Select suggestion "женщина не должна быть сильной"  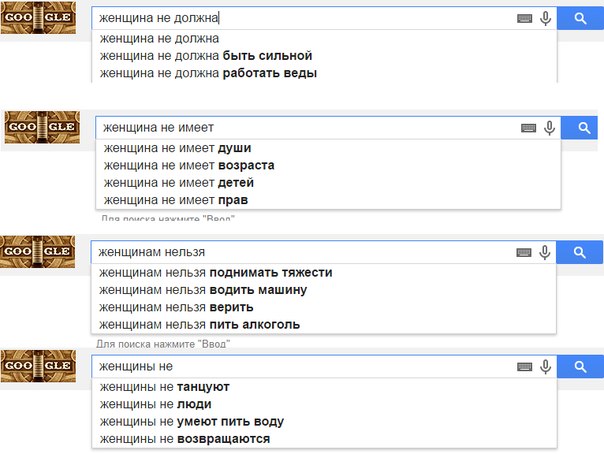point(324,56)
